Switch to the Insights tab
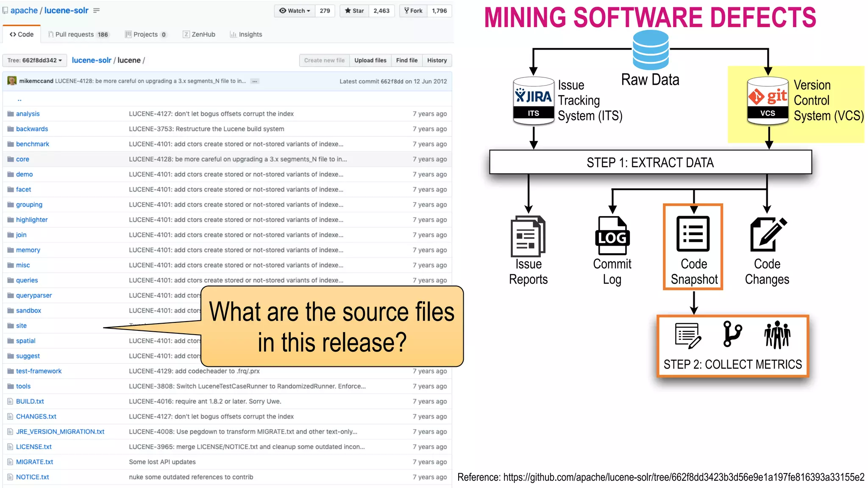Screen dimensions: 868x488 246,34
